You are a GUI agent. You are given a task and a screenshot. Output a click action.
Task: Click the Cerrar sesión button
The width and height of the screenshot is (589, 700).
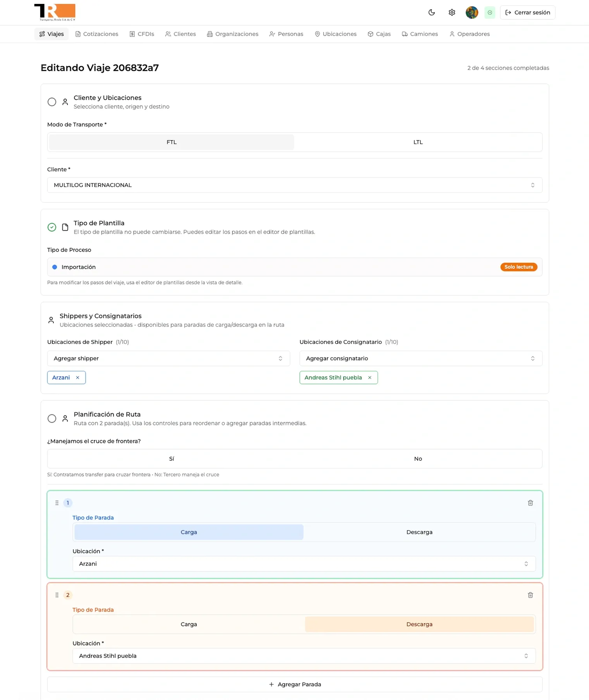pyautogui.click(x=527, y=12)
